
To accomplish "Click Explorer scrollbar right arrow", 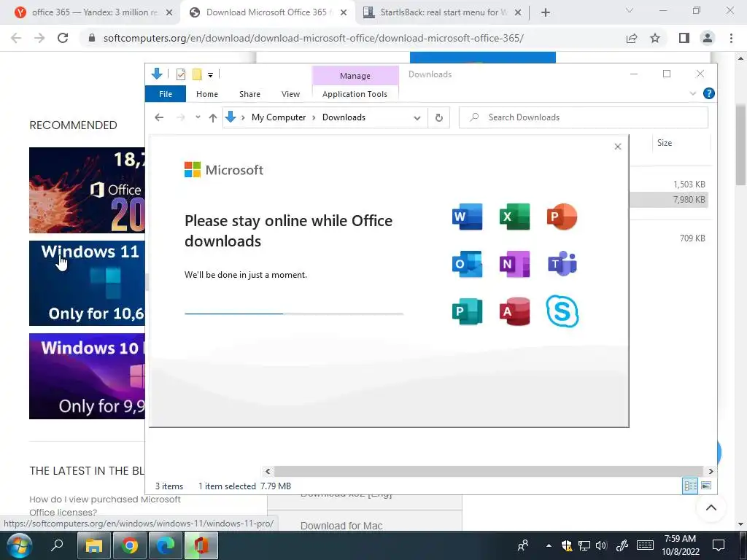I will [x=711, y=471].
